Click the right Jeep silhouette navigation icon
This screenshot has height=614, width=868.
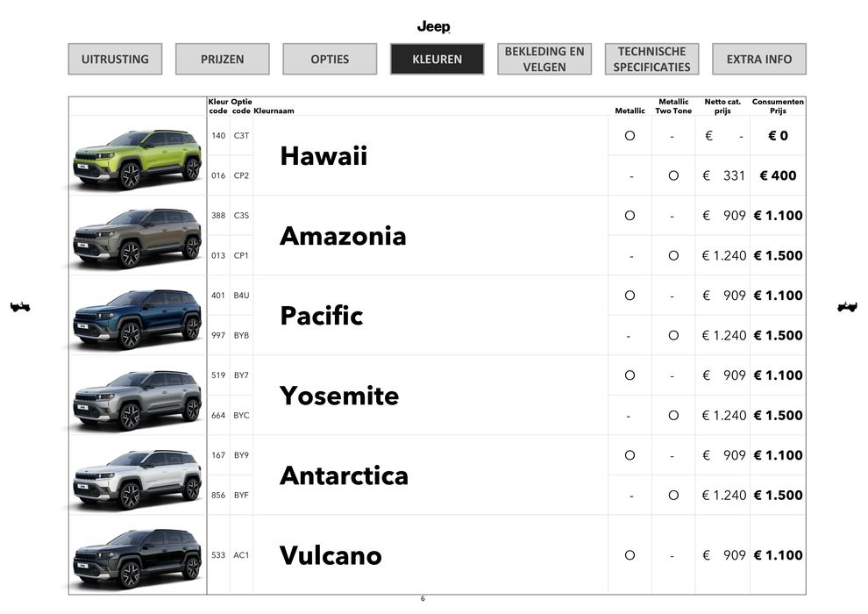point(847,306)
